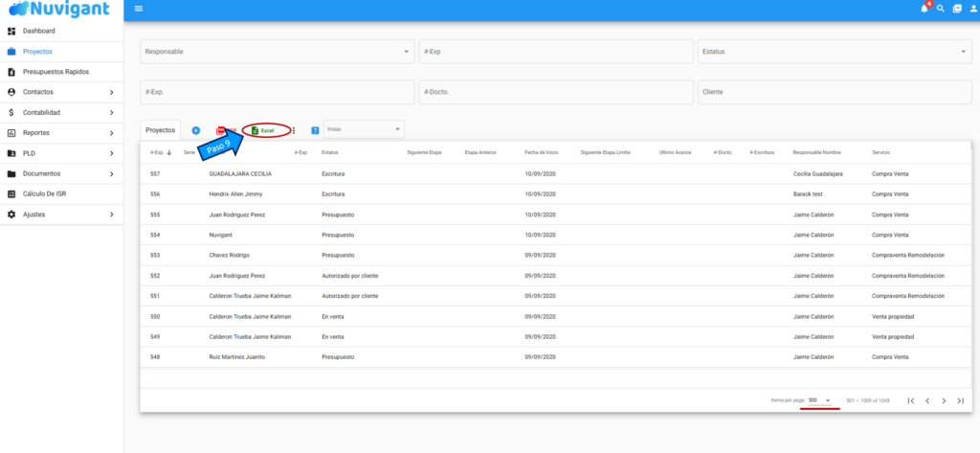Click the Contabilidad dollar icon
This screenshot has height=453, width=980.
coord(11,113)
